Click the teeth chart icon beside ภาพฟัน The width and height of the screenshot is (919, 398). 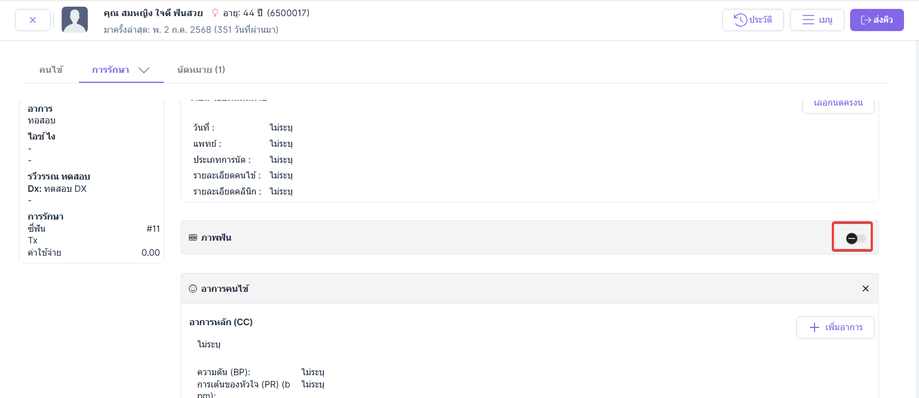tap(192, 237)
